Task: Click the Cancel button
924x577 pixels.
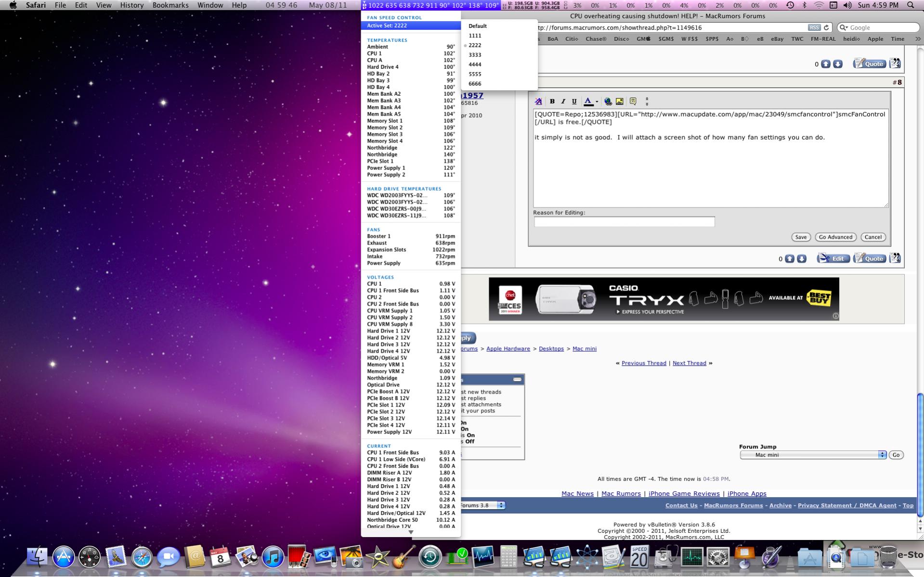Action: tap(873, 237)
